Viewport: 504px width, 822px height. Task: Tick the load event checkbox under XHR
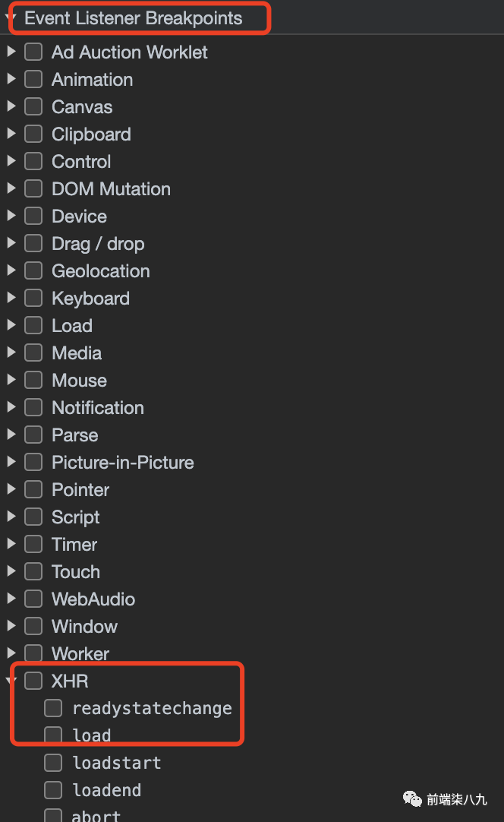(x=53, y=735)
